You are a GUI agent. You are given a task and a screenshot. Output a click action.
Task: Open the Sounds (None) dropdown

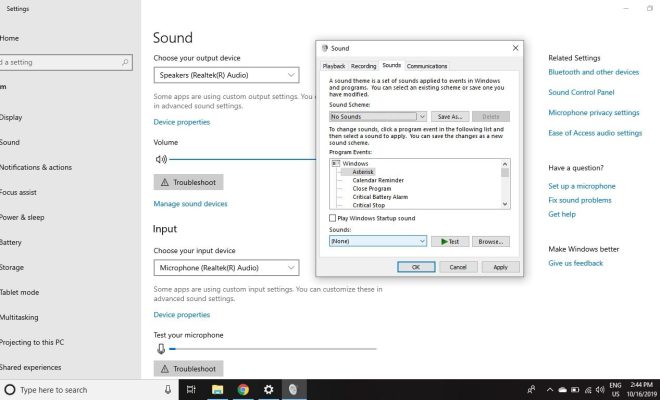[x=378, y=241]
